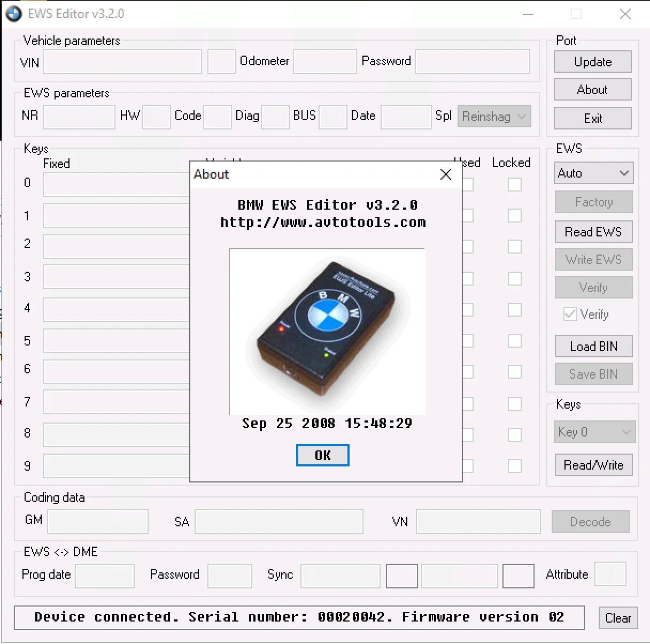Image resolution: width=650 pixels, height=644 pixels.
Task: Click the Read EWS button
Action: (x=594, y=232)
